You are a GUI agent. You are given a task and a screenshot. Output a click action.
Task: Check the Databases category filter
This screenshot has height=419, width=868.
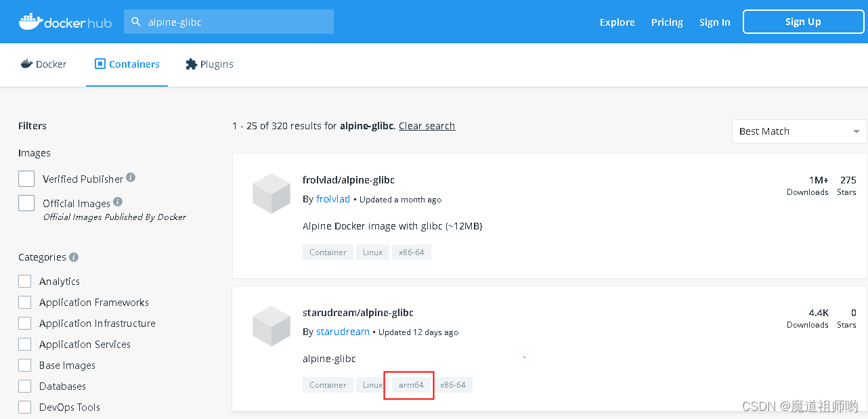pyautogui.click(x=25, y=386)
